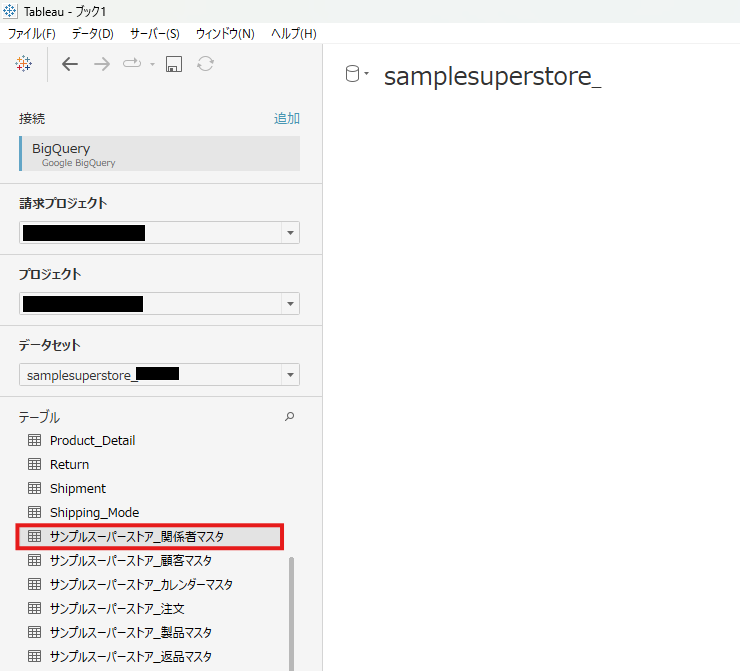
Task: Click samplesuperstore_ value in データセット field
Action: click(82, 376)
